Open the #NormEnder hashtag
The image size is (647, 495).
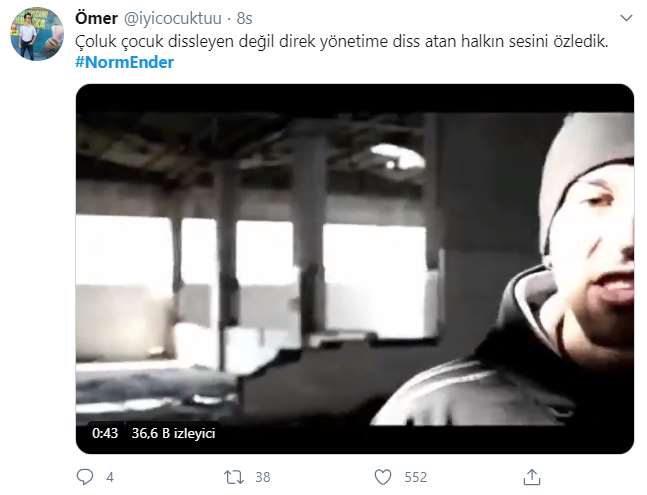tap(125, 62)
